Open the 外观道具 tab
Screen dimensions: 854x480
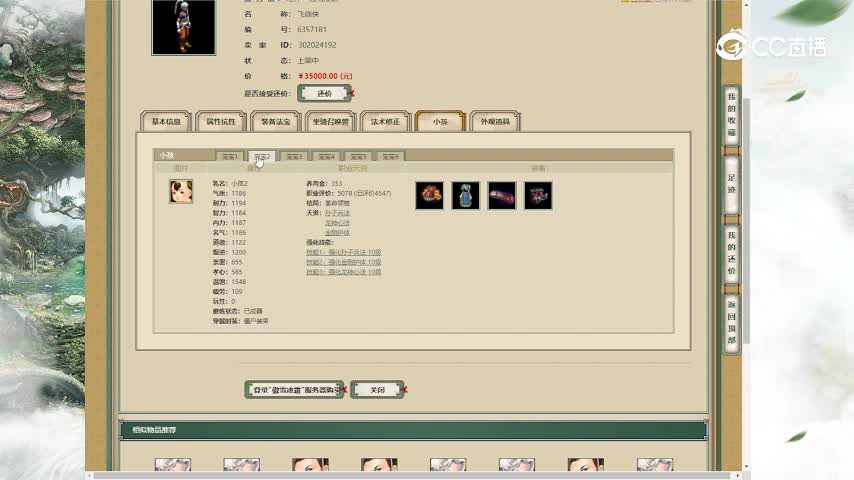494,122
